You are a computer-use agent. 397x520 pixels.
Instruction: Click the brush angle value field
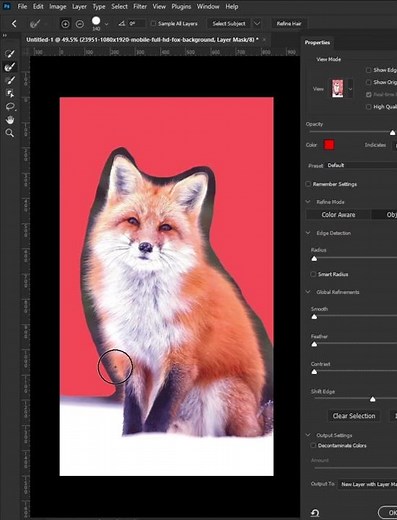point(137,24)
